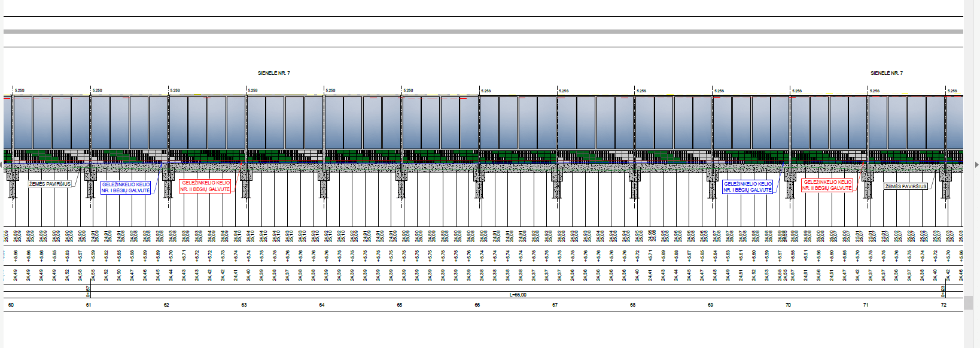
Task: Click the right-edge panel expand arrow
Action: point(977,165)
